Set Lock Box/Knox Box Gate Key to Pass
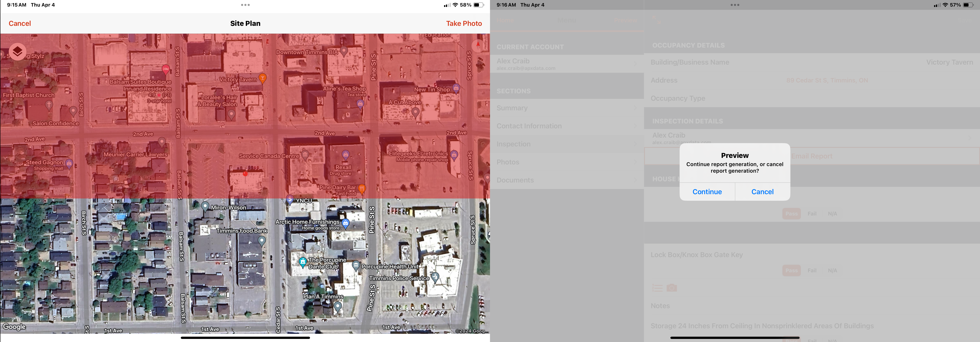 click(792, 270)
